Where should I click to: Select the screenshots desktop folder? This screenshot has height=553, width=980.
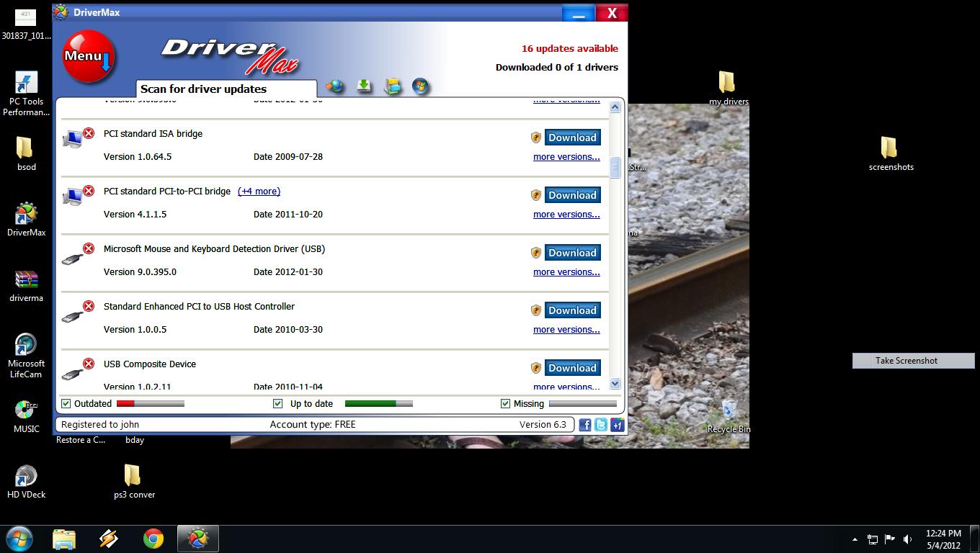891,153
